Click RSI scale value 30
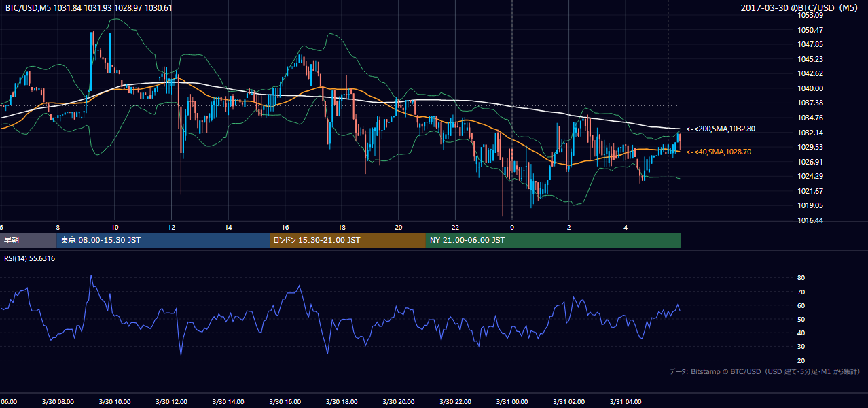The height and width of the screenshot is (408, 868). [x=801, y=347]
